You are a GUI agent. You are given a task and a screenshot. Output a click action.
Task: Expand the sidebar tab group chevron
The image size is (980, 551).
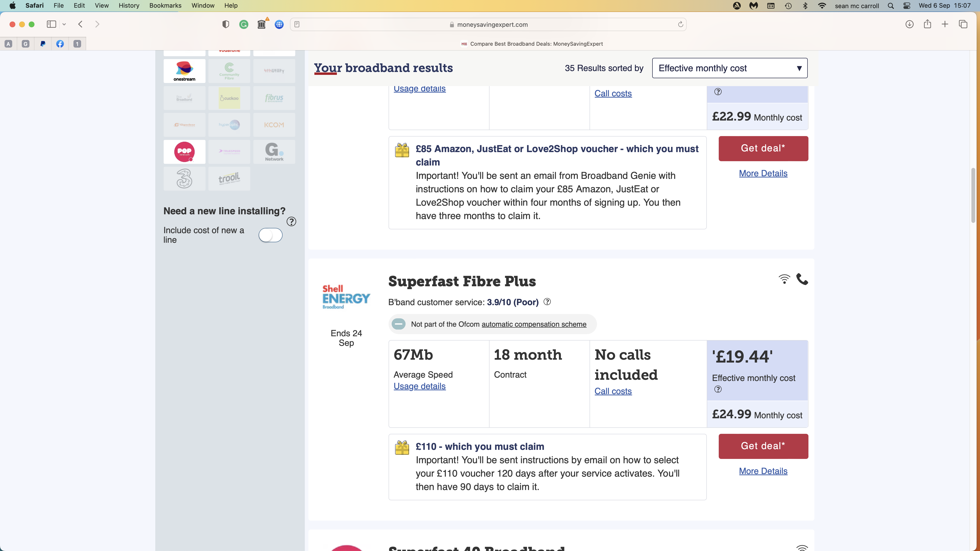pyautogui.click(x=64, y=24)
